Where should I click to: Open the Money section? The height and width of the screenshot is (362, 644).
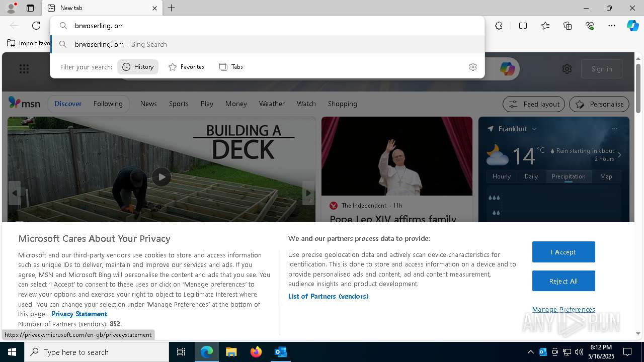236,104
